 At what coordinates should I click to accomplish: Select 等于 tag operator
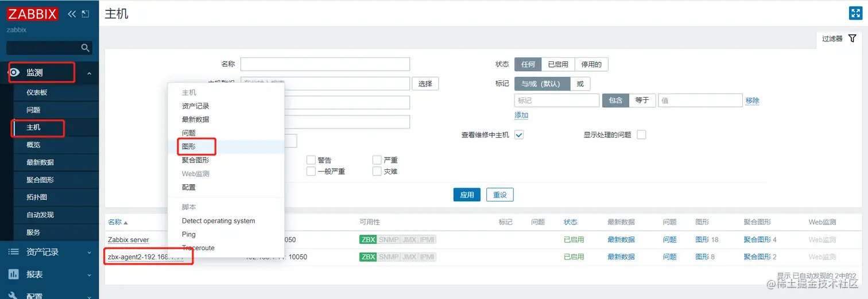tap(642, 100)
